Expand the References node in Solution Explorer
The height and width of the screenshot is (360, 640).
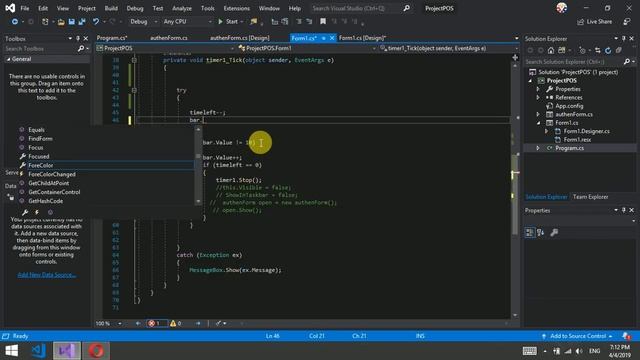pos(538,98)
